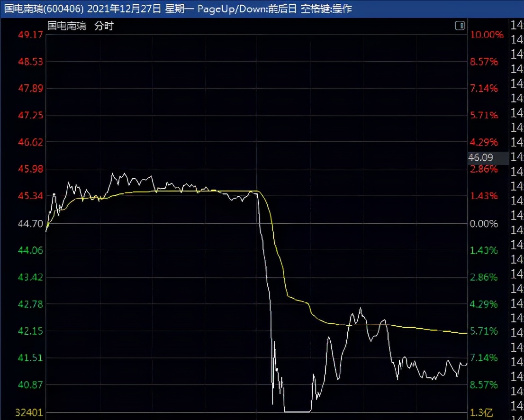Click the 47.89 price axis label

pos(30,88)
